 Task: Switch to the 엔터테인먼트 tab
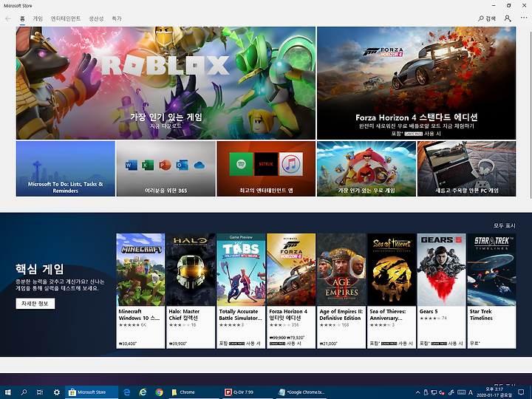(66, 18)
